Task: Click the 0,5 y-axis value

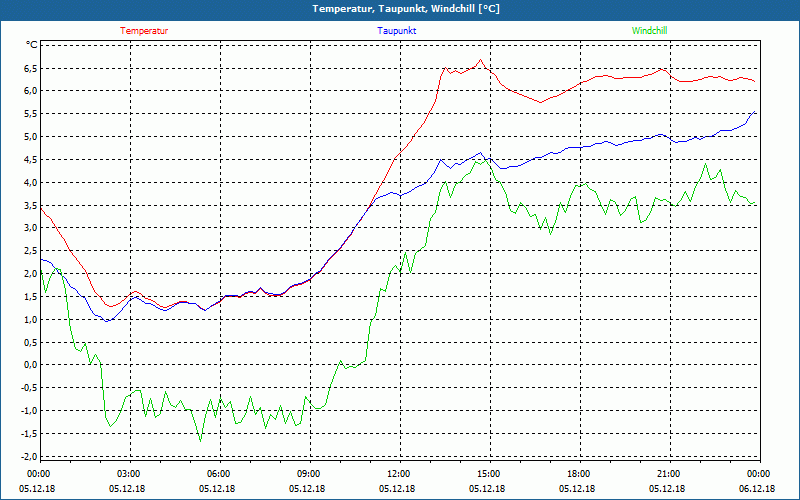Action: 31,342
